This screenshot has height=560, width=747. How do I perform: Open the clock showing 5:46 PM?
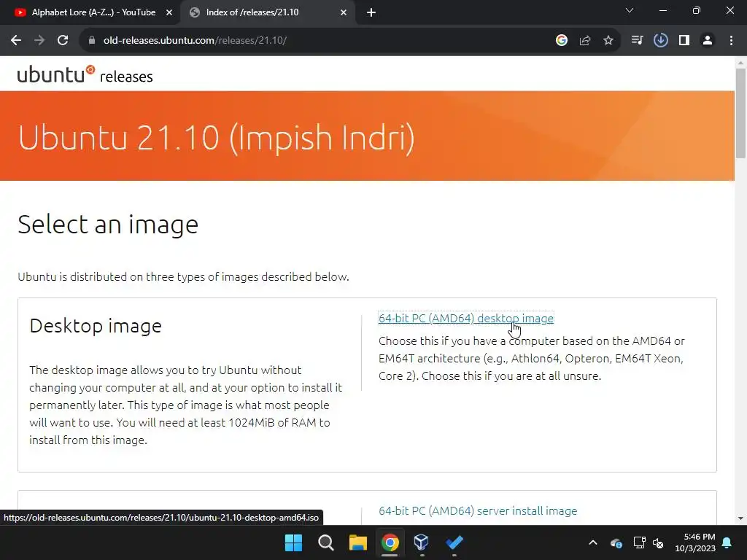pyautogui.click(x=695, y=542)
